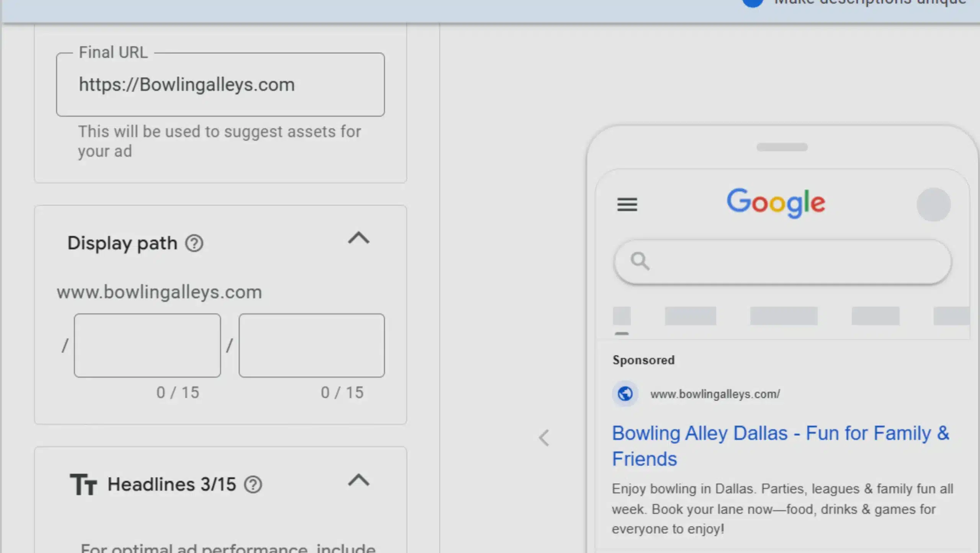980x553 pixels.
Task: Click the second display path field
Action: pos(312,346)
